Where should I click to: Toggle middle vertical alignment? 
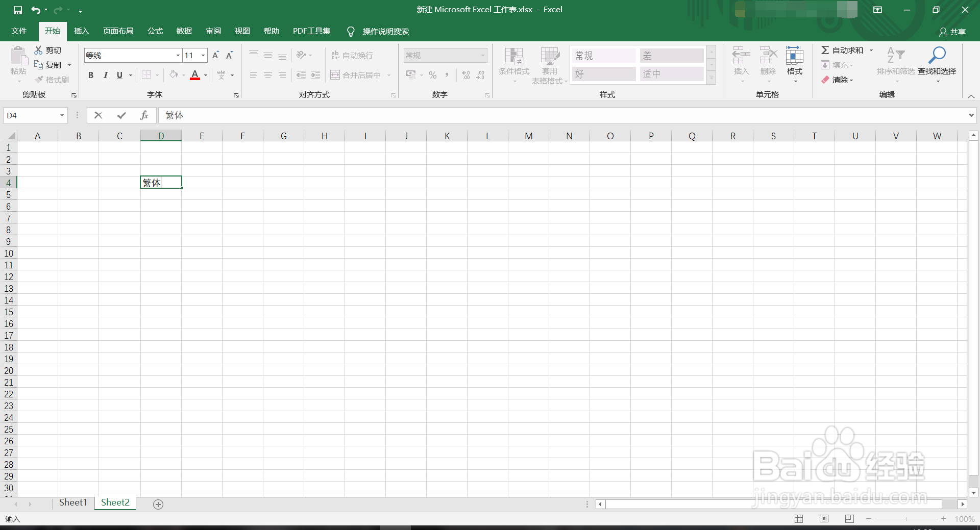click(268, 55)
